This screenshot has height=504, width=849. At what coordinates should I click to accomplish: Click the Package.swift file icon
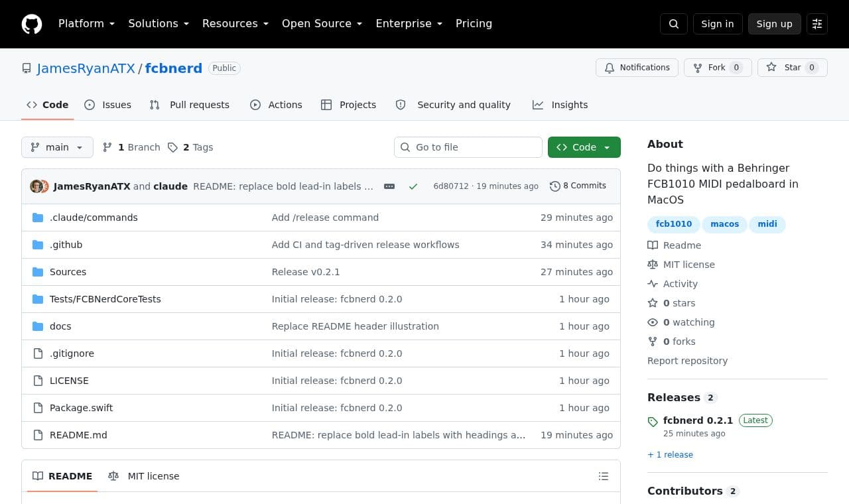[38, 408]
